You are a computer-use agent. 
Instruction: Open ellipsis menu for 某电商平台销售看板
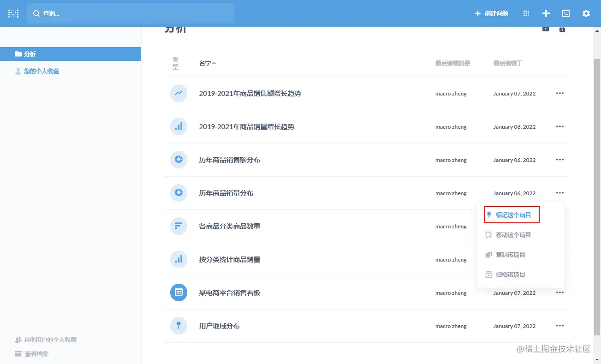(560, 292)
